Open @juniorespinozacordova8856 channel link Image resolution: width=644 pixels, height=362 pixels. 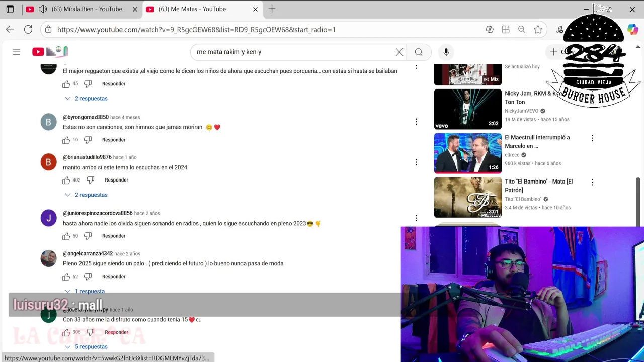(98, 213)
